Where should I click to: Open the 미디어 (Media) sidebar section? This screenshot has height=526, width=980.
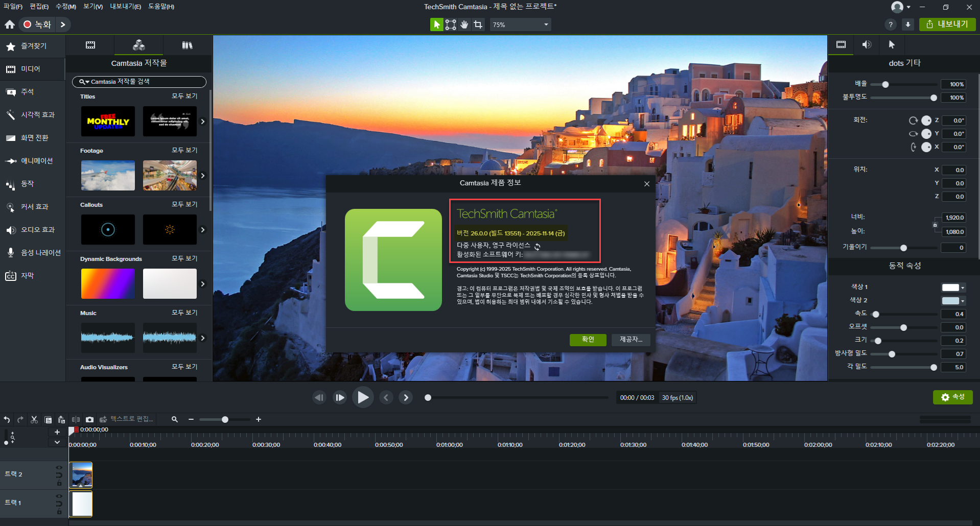point(32,69)
